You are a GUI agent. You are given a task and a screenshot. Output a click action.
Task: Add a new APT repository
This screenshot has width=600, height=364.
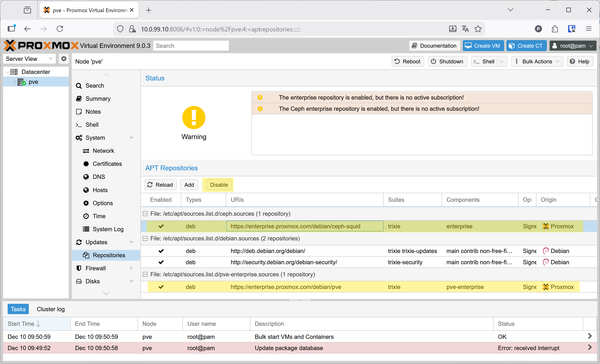pos(189,185)
